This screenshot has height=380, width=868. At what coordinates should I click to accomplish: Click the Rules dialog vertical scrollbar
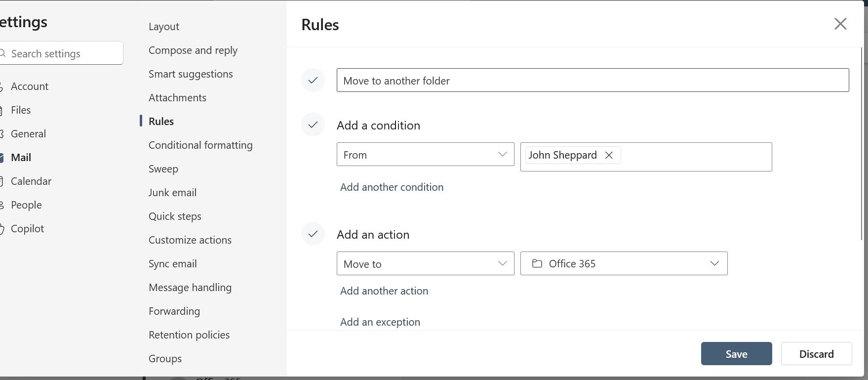pyautogui.click(x=863, y=144)
